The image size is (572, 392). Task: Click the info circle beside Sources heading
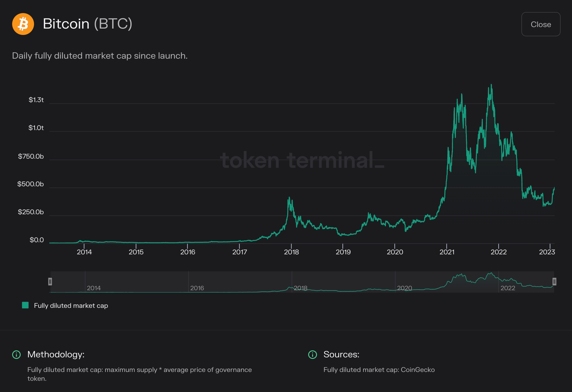click(312, 354)
